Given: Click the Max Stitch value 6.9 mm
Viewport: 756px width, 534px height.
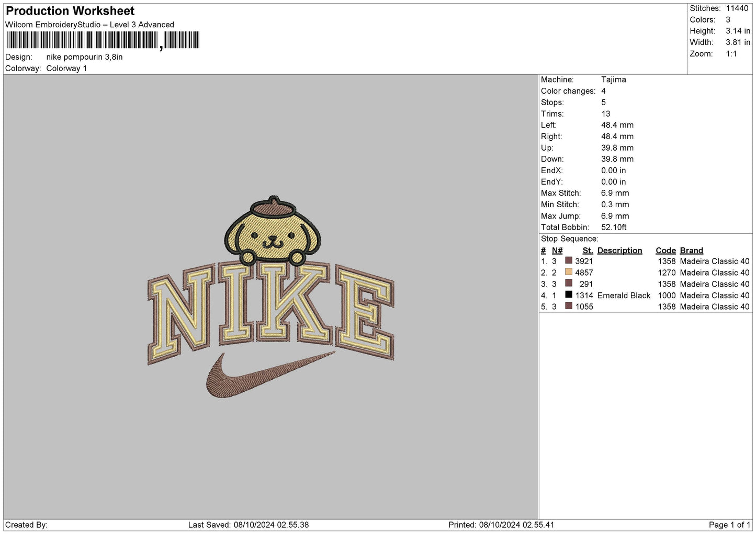Looking at the screenshot, I should (615, 193).
